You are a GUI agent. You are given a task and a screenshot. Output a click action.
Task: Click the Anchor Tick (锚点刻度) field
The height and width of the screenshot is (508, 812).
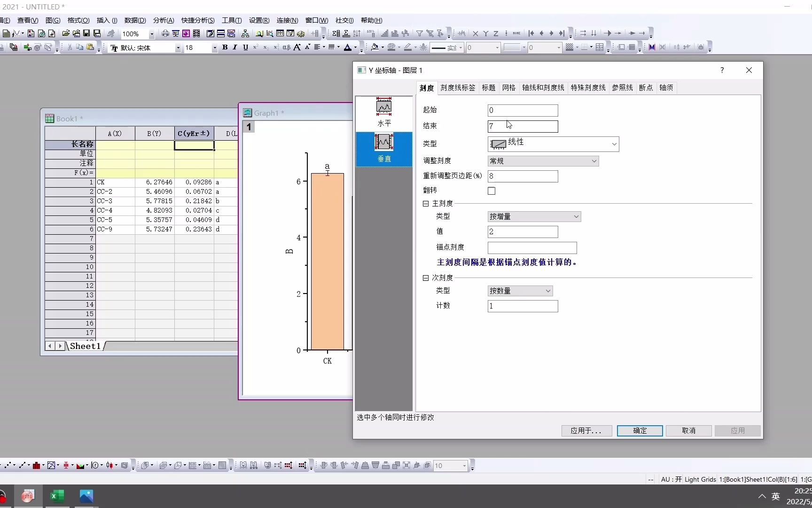click(x=532, y=248)
